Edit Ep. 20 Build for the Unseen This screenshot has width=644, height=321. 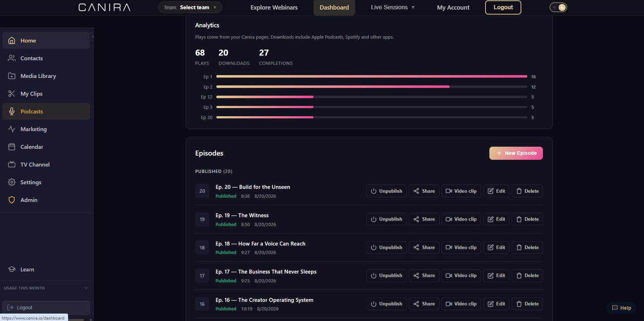496,191
